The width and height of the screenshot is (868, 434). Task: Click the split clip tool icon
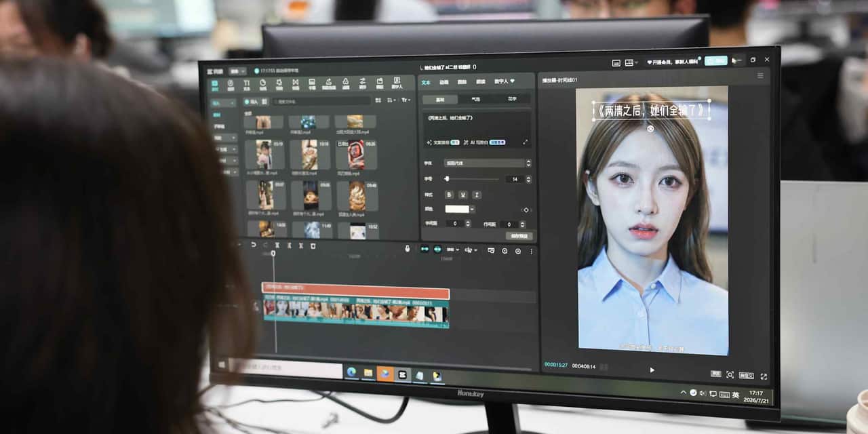[277, 245]
